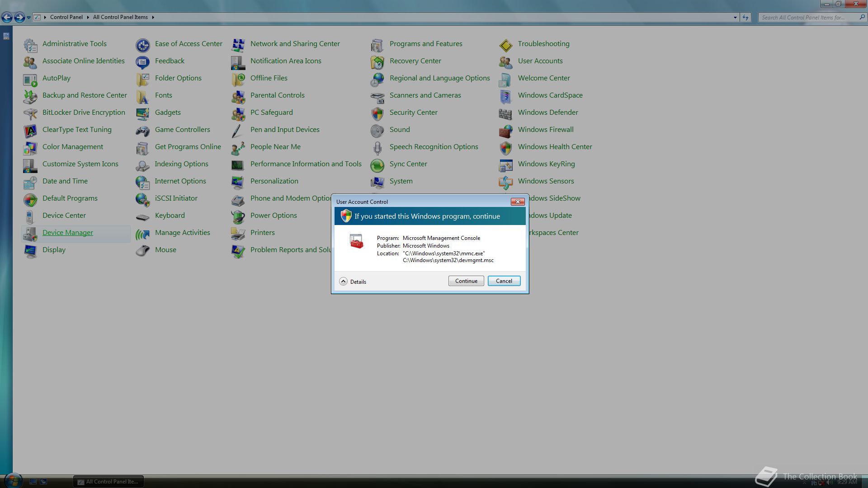The width and height of the screenshot is (868, 488).
Task: Open the BitLocker Drive Encryption icon
Action: tap(30, 113)
